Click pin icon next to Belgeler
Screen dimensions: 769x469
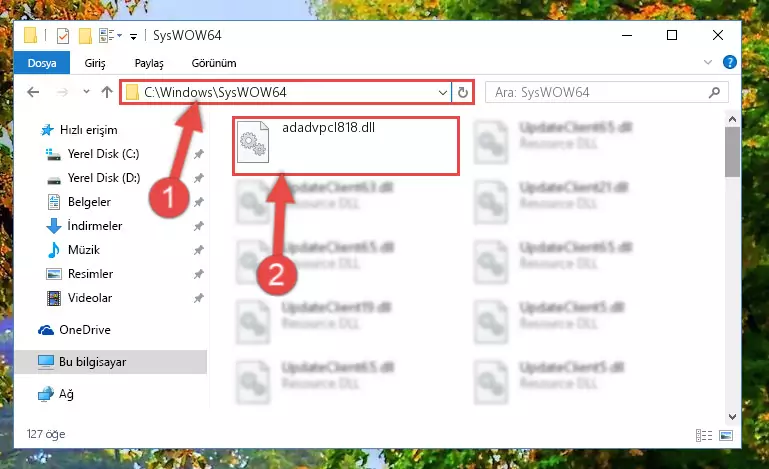click(199, 202)
